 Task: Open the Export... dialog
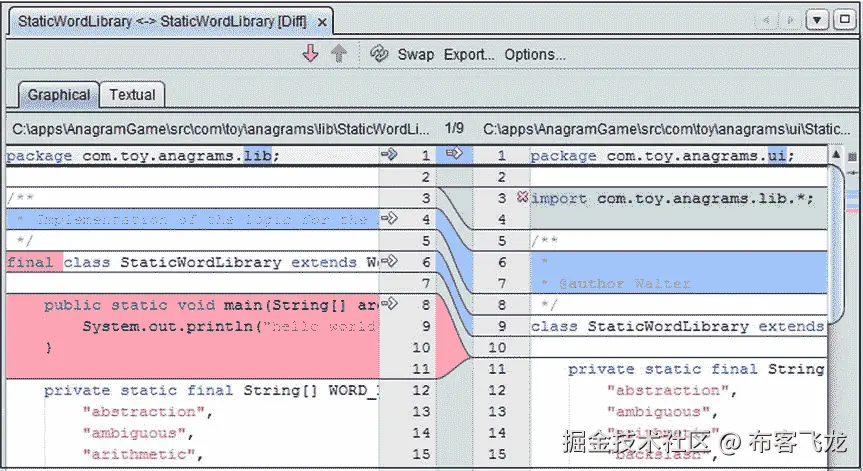(x=469, y=54)
